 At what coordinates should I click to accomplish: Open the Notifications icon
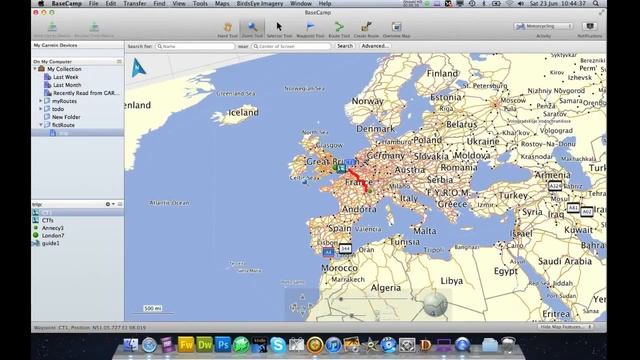590,26
